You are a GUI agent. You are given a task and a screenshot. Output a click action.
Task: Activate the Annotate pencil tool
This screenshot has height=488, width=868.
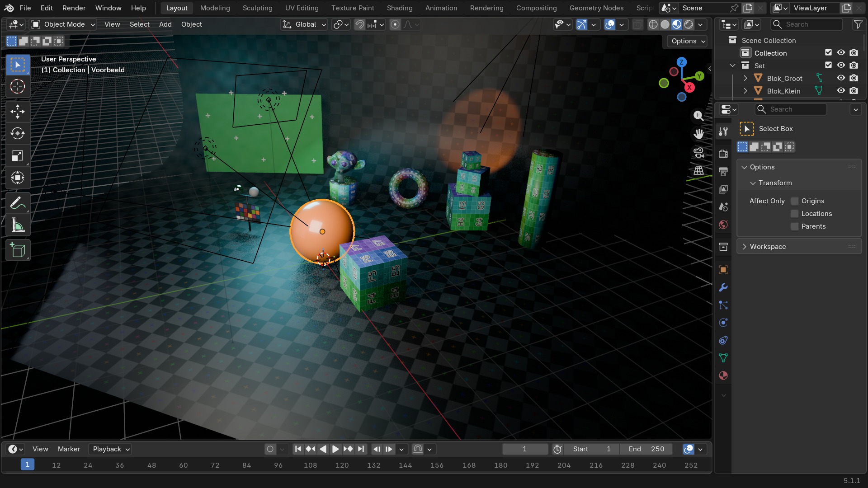(18, 203)
